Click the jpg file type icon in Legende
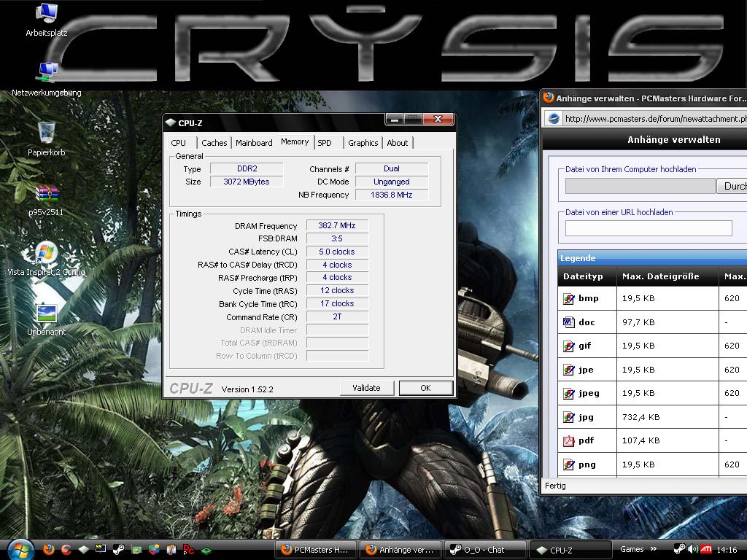The width and height of the screenshot is (747, 560). 569,418
